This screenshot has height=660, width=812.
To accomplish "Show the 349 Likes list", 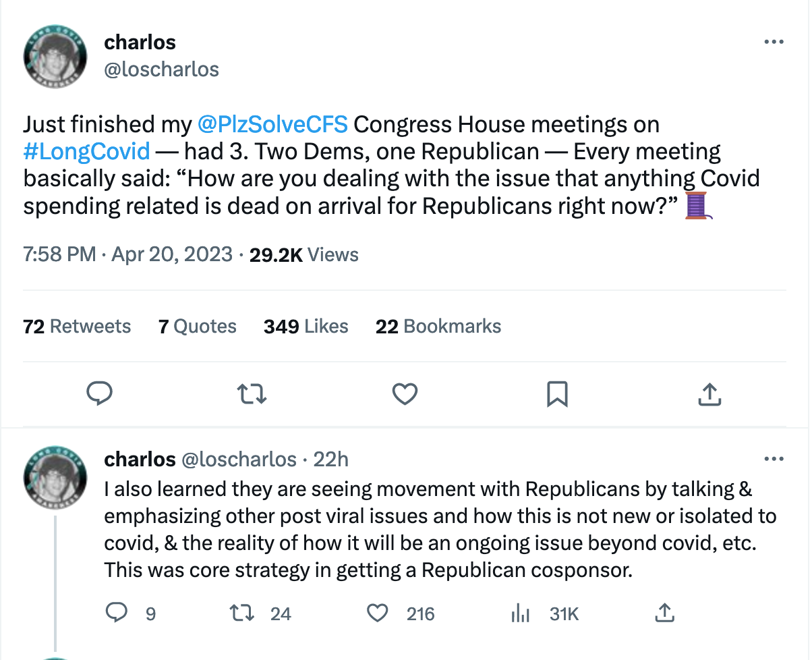I will coord(306,327).
